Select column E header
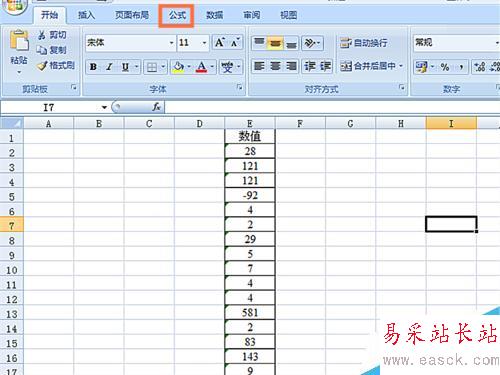The image size is (500, 375). 250,124
